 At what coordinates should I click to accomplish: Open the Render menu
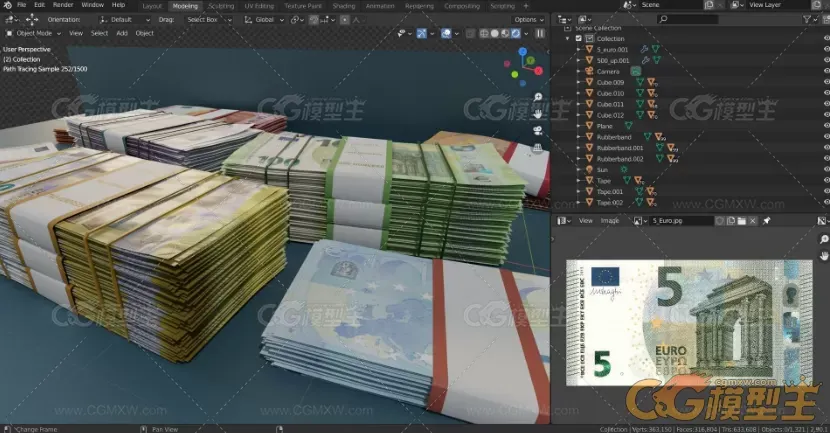[63, 5]
